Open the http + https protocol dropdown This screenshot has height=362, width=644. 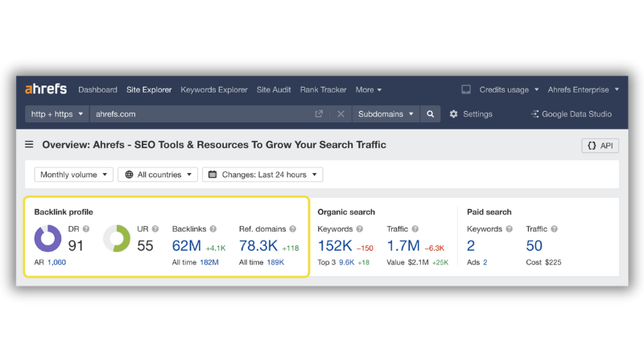click(x=56, y=114)
